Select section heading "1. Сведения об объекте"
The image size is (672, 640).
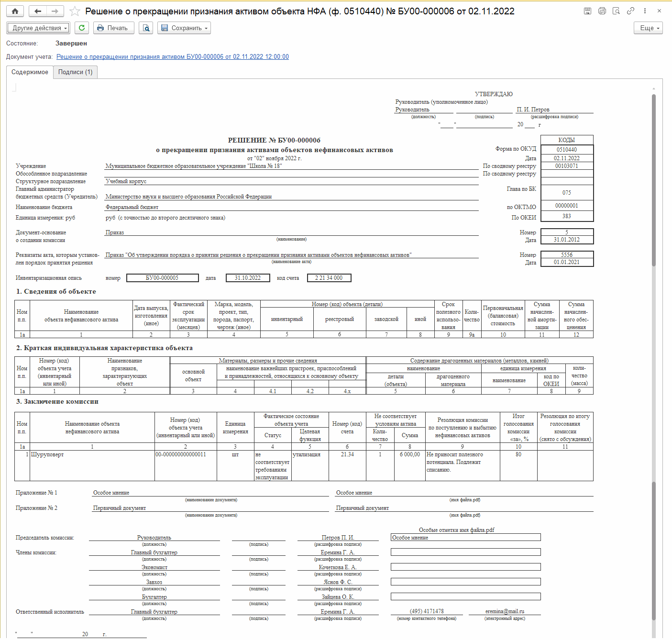click(x=56, y=291)
